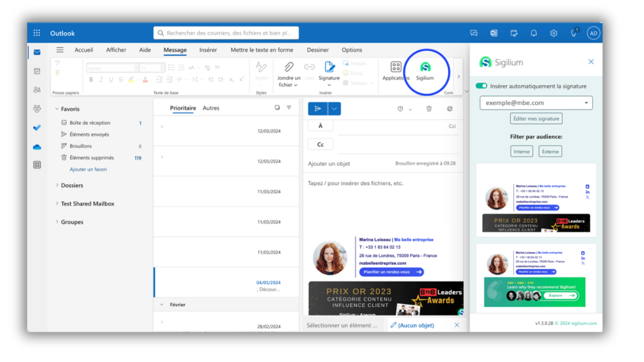Click the Joindre un fichier paperclip icon
The height and width of the screenshot is (362, 644).
289,67
